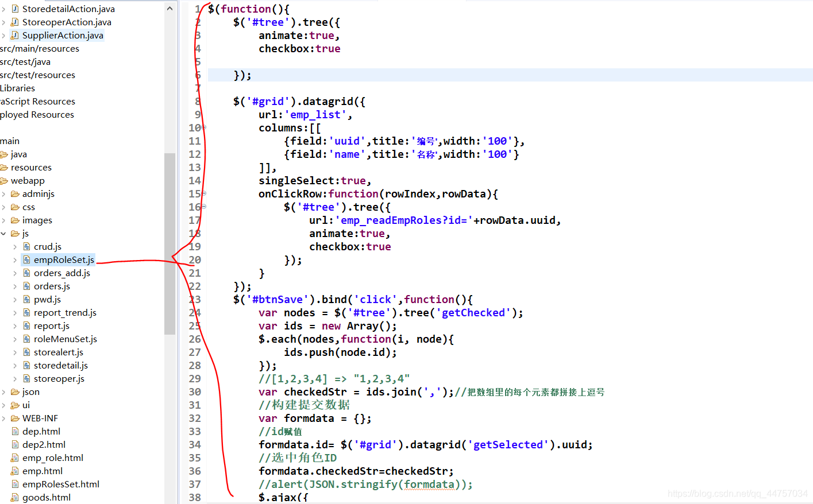Click 'getChecked' string on line 24
This screenshot has width=813, height=504.
(x=473, y=312)
